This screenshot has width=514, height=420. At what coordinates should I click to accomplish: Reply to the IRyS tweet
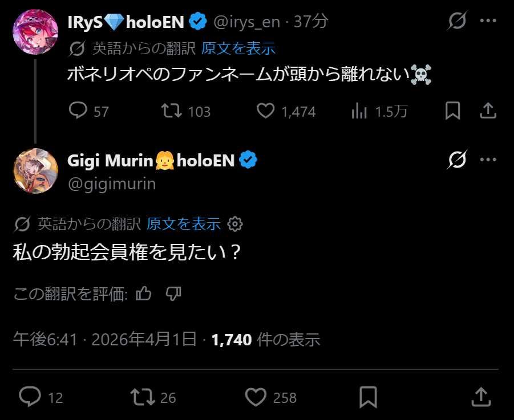coord(78,111)
